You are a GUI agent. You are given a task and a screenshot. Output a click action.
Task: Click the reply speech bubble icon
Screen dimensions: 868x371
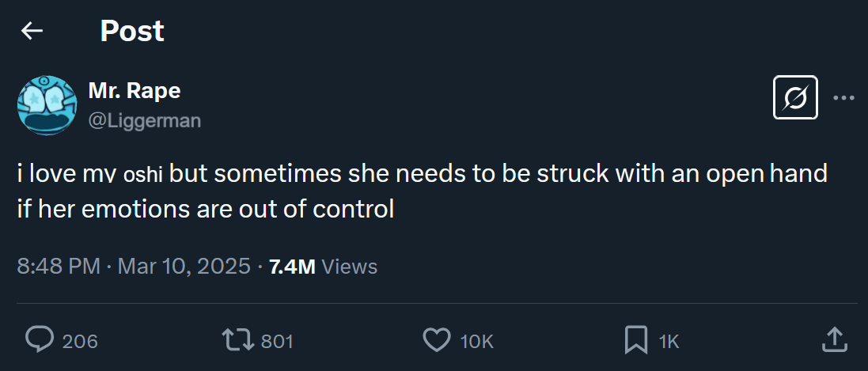[x=39, y=340]
